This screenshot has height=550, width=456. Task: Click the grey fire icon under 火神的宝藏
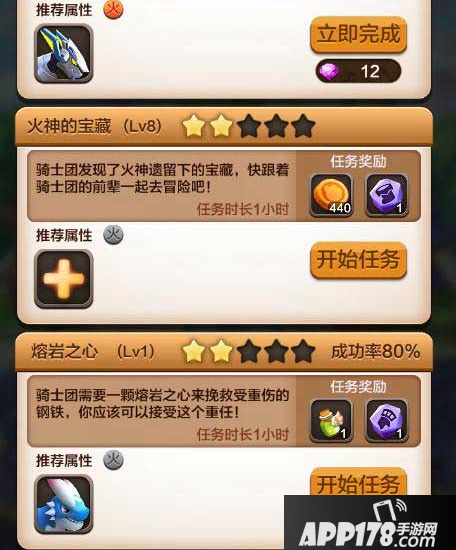[x=113, y=235]
